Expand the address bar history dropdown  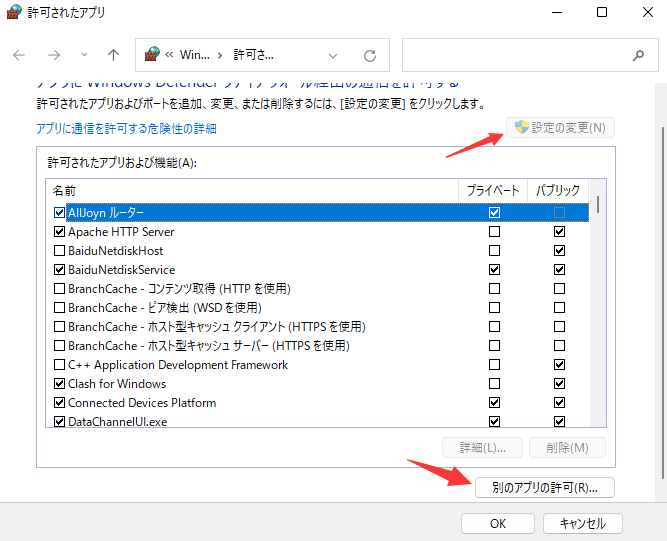pyautogui.click(x=333, y=56)
